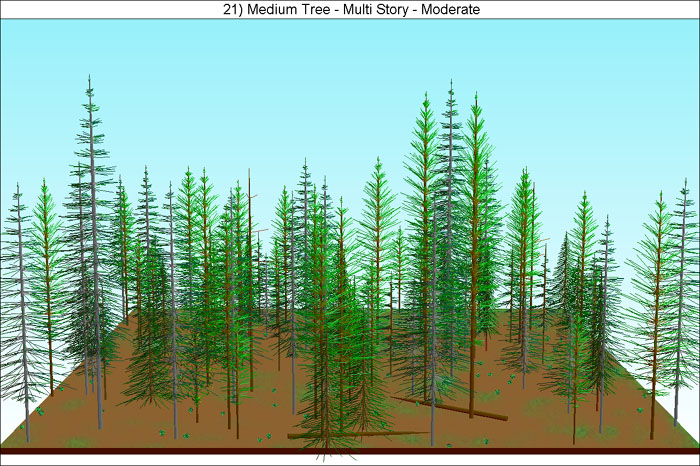This screenshot has width=700, height=466.
Task: Click the title "21) Medium Tree - Multi Story - Moderate"
Action: (349, 9)
